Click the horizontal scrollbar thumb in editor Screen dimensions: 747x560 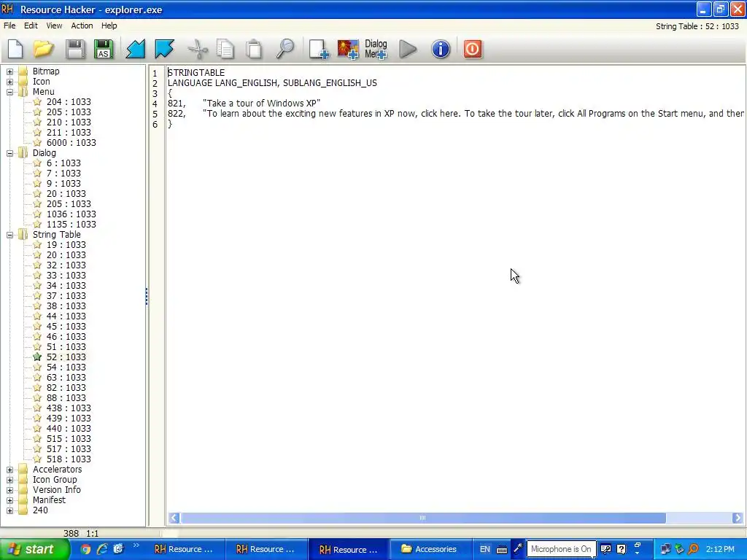pyautogui.click(x=423, y=518)
